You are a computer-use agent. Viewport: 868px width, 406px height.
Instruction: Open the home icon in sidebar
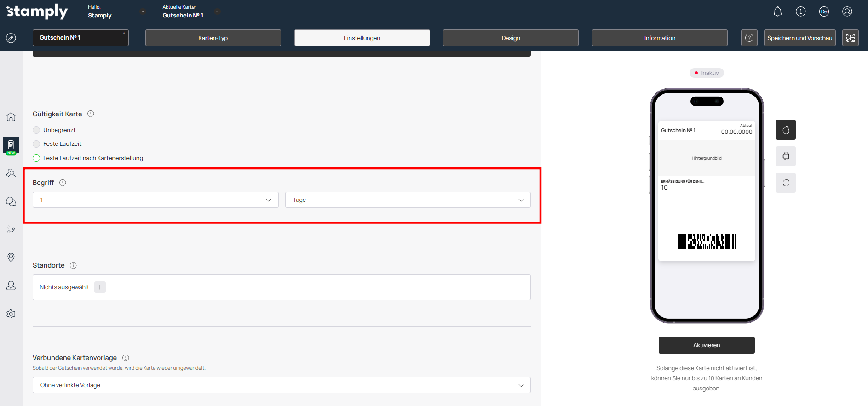point(11,117)
